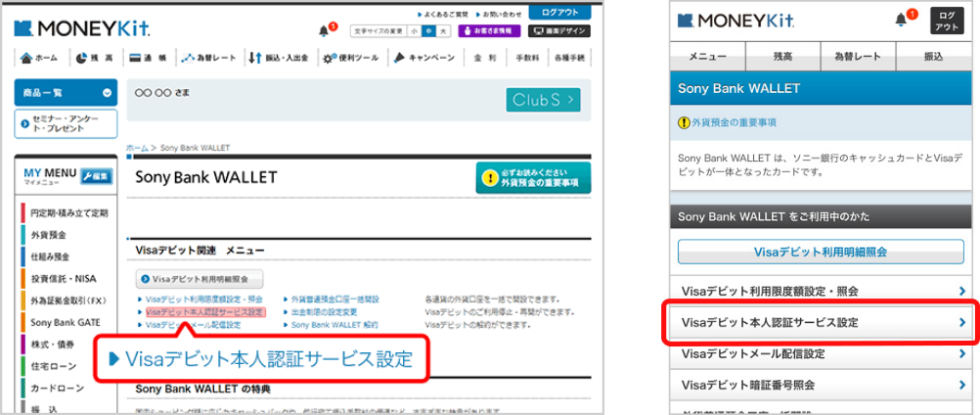This screenshot has width=980, height=415.
Task: Open 為替レート exchange rate chart icon
Action: click(188, 58)
